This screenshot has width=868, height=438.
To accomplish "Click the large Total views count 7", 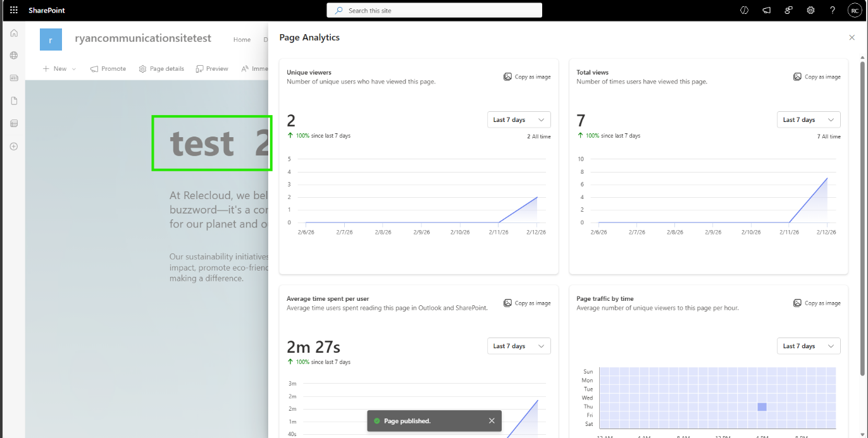I will (x=581, y=120).
